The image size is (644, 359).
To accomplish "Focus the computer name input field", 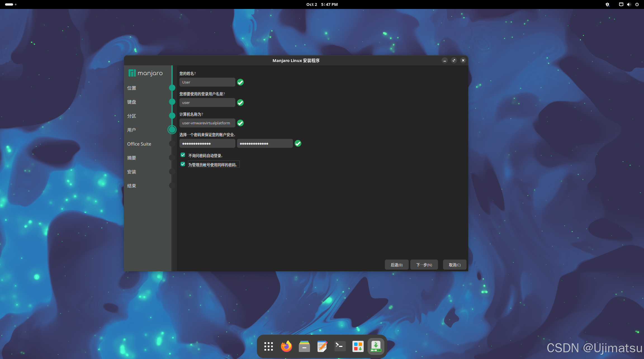I will coord(207,123).
